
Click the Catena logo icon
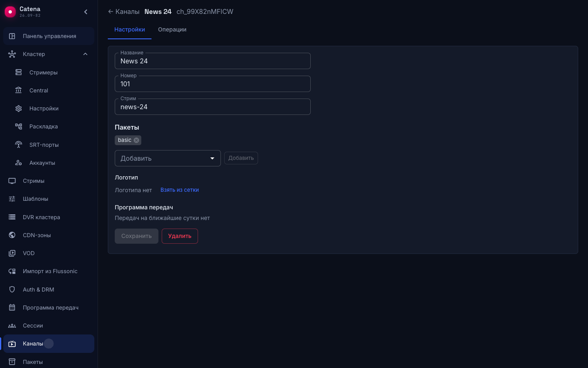coord(10,12)
